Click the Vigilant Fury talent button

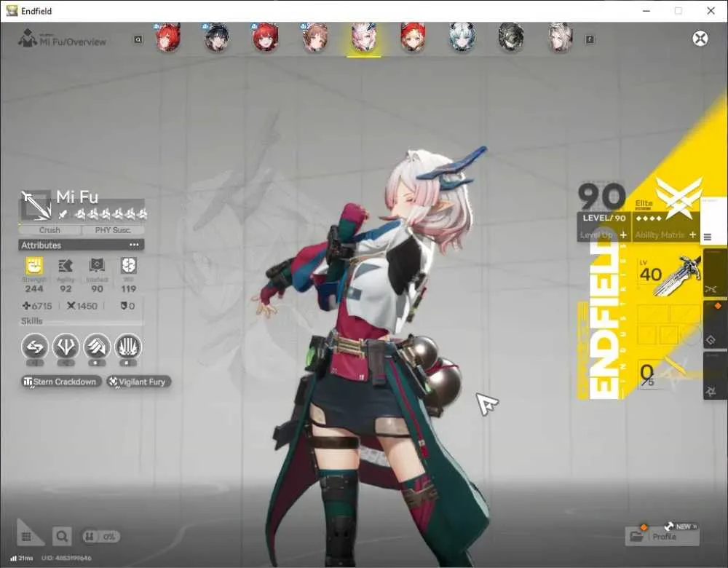pos(139,382)
